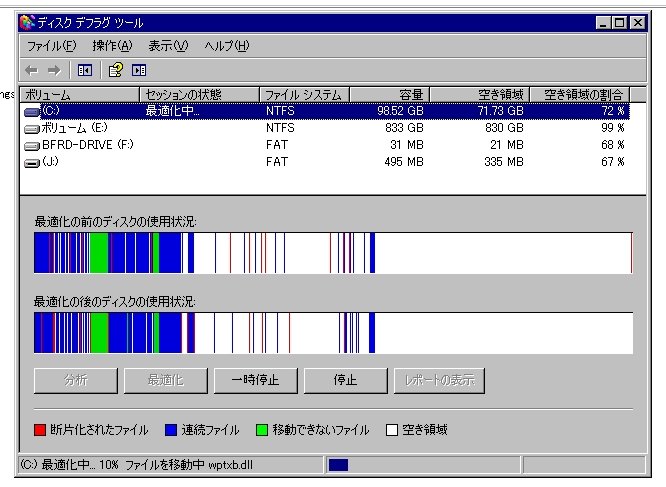Click the Disk Defragmenter title bar icon
Image resolution: width=666 pixels, height=487 pixels.
point(27,21)
